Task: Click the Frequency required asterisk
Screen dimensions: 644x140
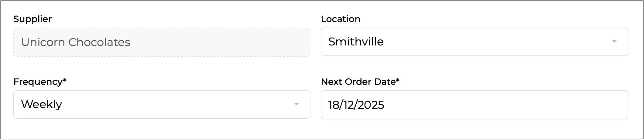Action: tap(64, 81)
